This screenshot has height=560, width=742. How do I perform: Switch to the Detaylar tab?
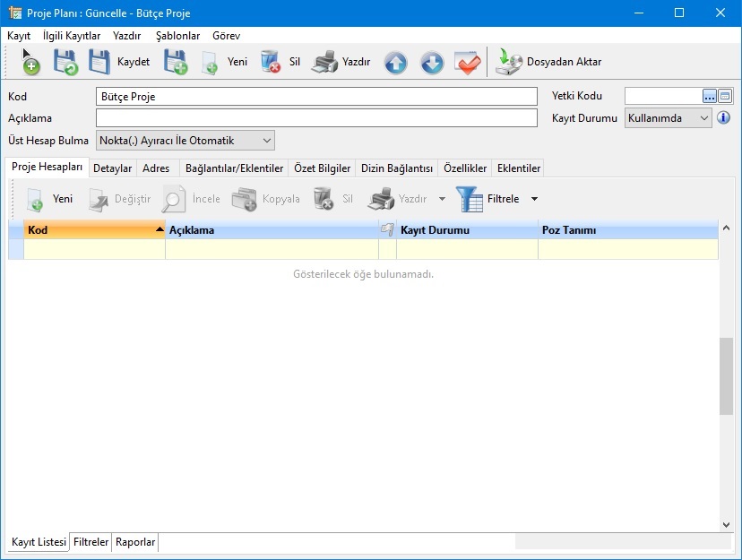113,168
